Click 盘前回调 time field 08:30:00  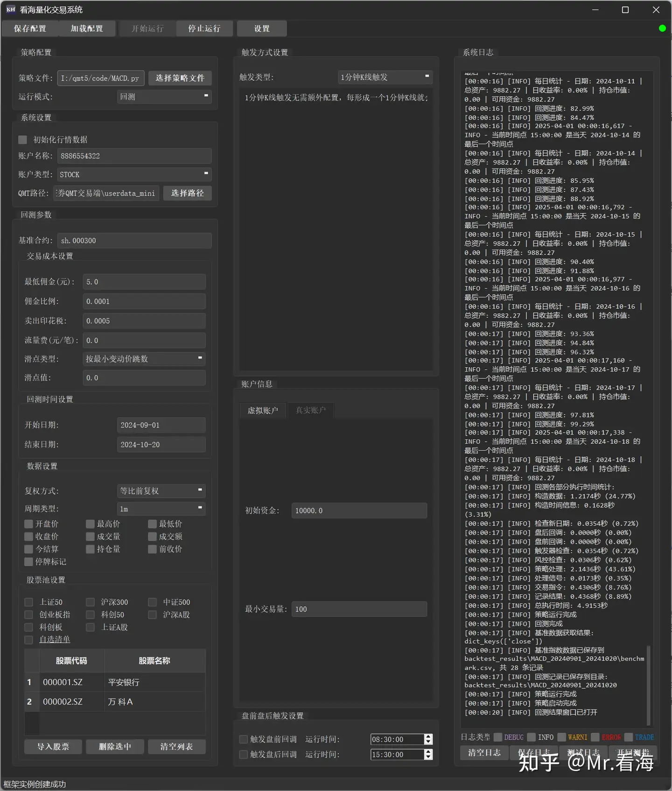397,739
